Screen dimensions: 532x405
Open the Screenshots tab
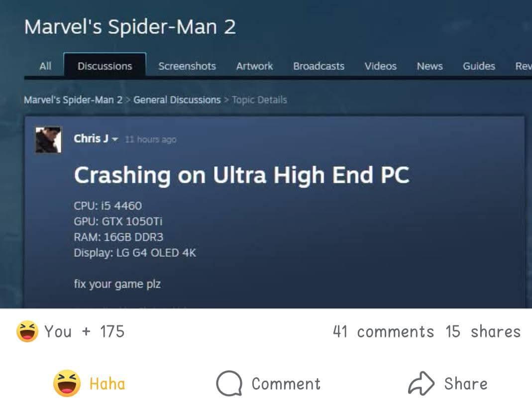(x=187, y=66)
